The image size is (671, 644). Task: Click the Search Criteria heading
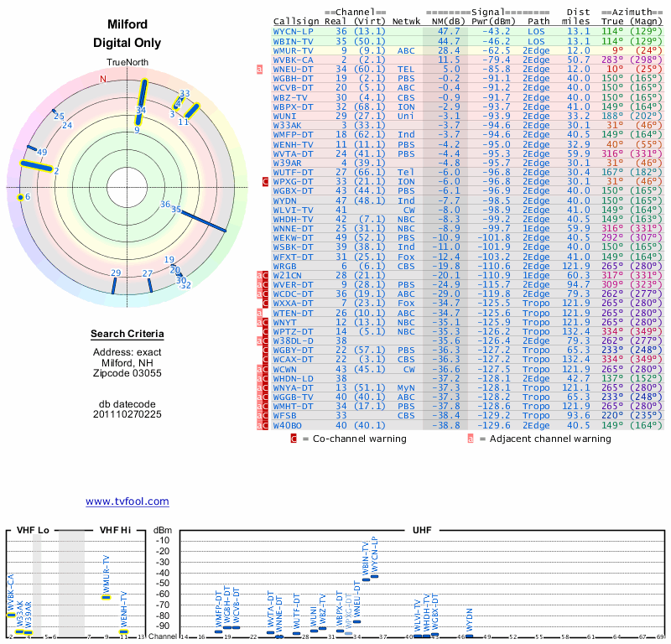coord(127,335)
